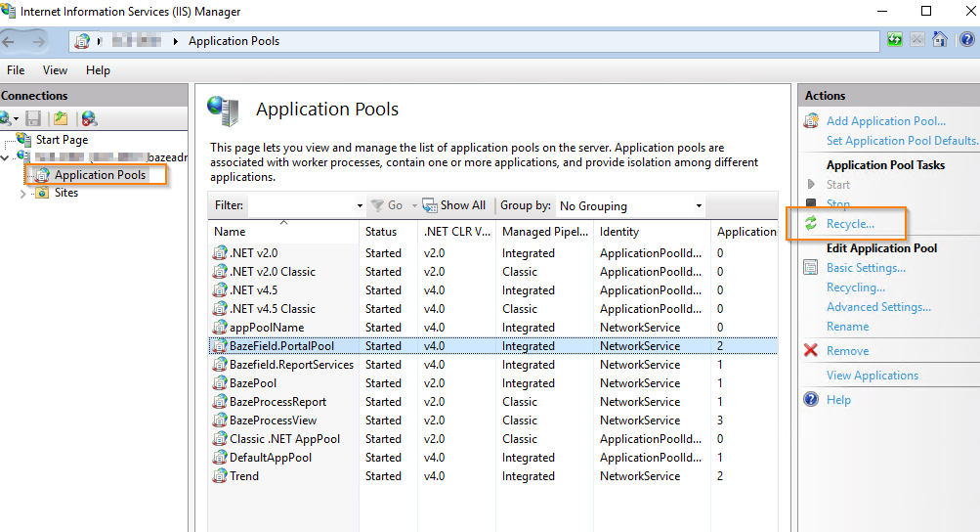Viewport: 980px width, 532px height.
Task: Click Set Application Pool Defaults link
Action: click(x=903, y=141)
